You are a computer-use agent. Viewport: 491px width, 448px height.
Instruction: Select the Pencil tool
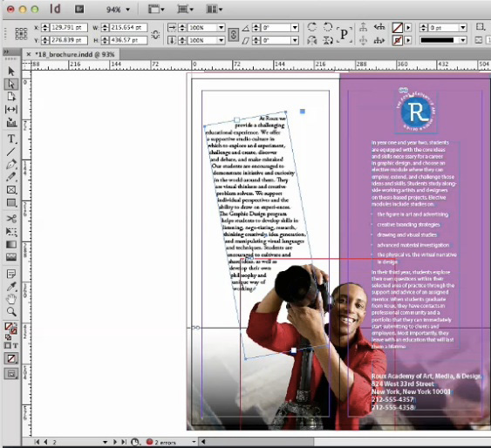(x=11, y=177)
